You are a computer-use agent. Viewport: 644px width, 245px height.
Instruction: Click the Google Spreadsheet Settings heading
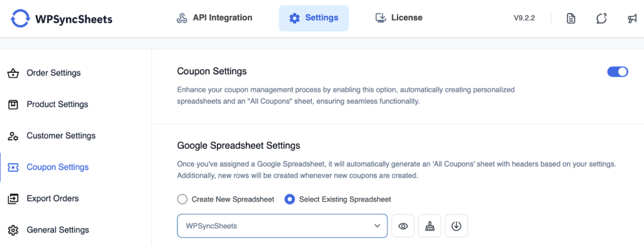click(238, 145)
